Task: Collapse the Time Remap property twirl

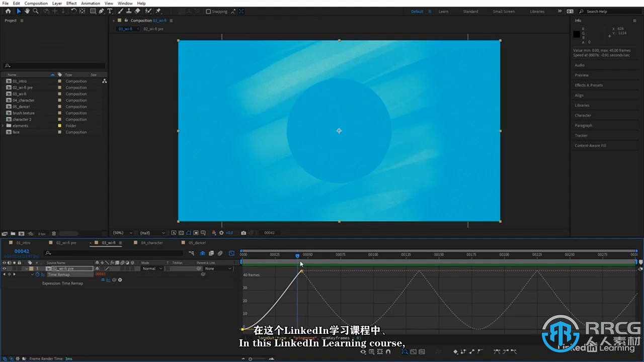Action: click(x=32, y=275)
